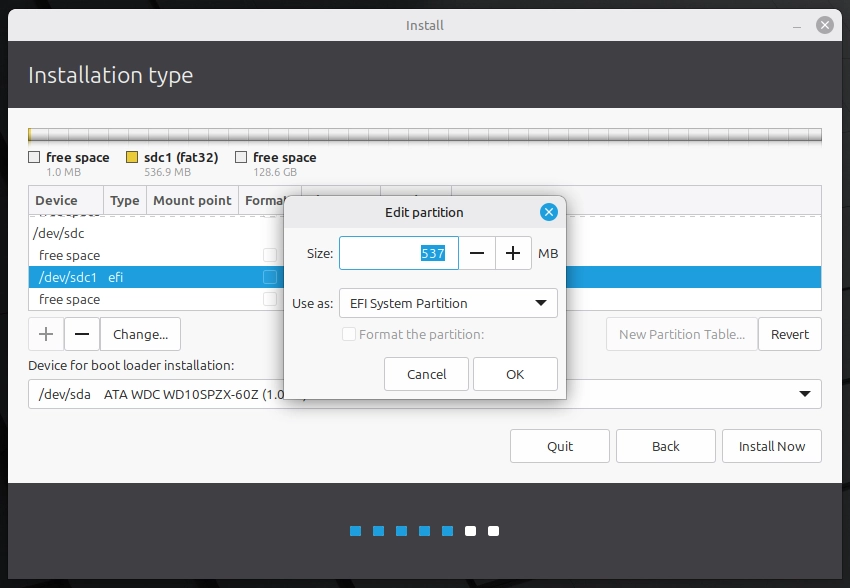The width and height of the screenshot is (850, 588).
Task: Go back to the previous installer step
Action: coord(665,446)
